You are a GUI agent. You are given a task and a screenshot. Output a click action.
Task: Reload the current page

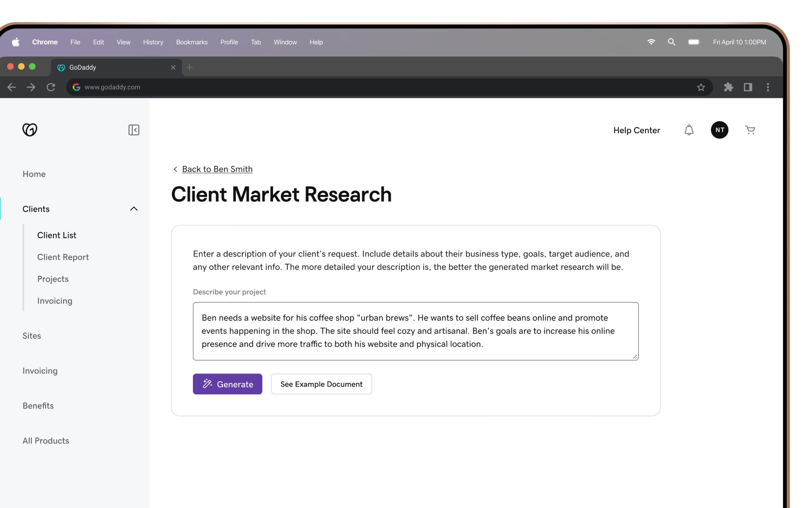click(51, 87)
